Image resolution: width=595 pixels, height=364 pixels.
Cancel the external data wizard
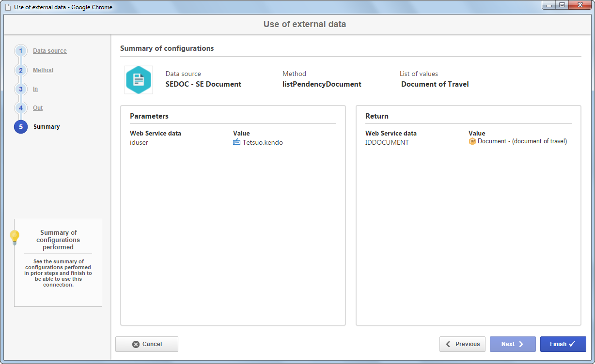point(147,344)
